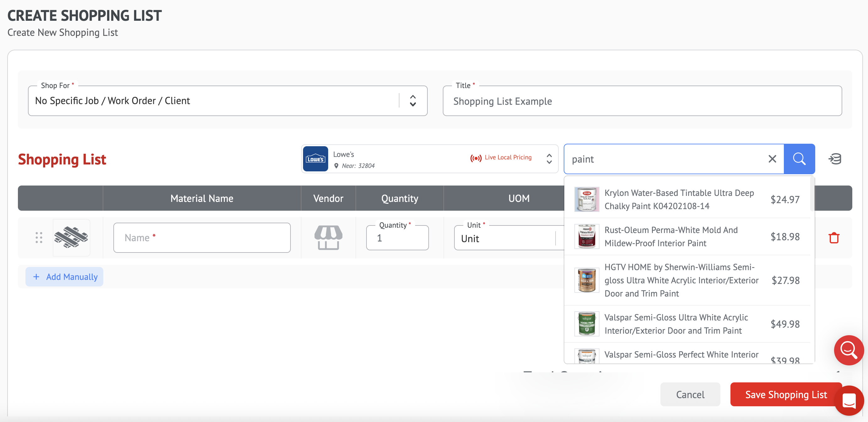This screenshot has height=422, width=868.
Task: Click the Lowe's logo icon
Action: pyautogui.click(x=315, y=159)
